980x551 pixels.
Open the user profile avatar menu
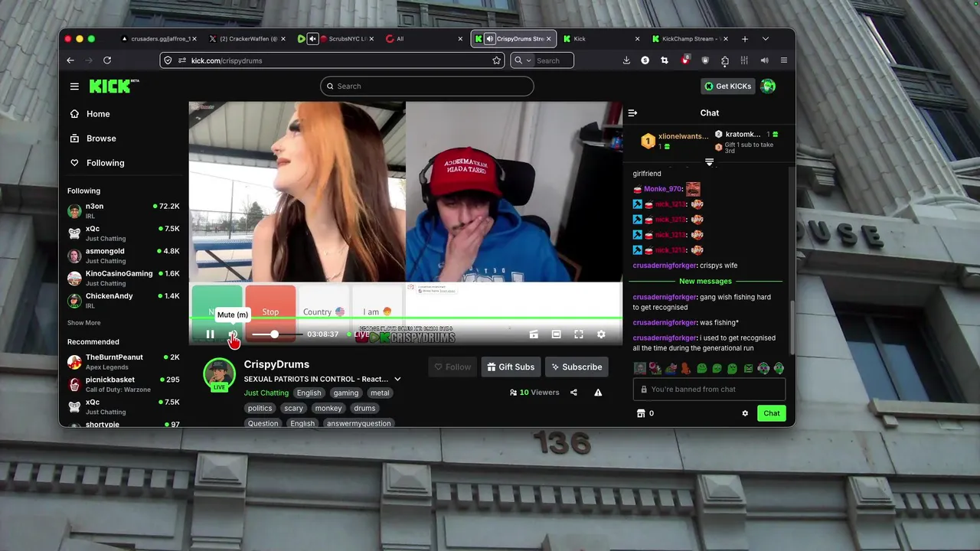click(x=768, y=86)
